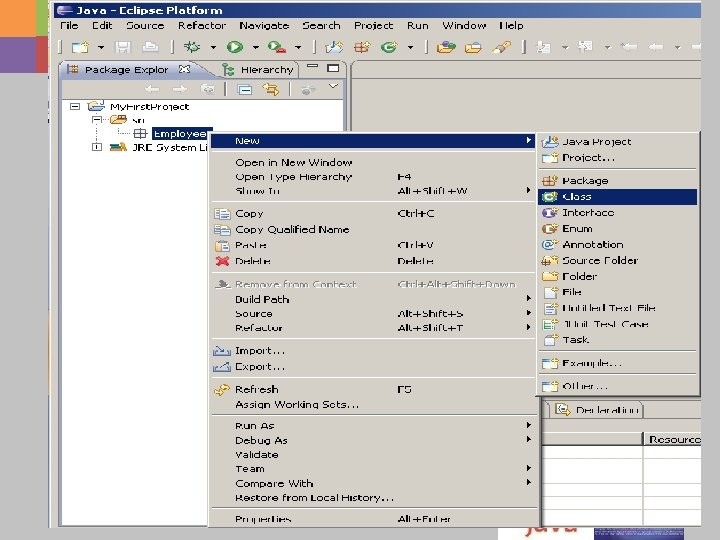Open the File menu

pyautogui.click(x=69, y=26)
